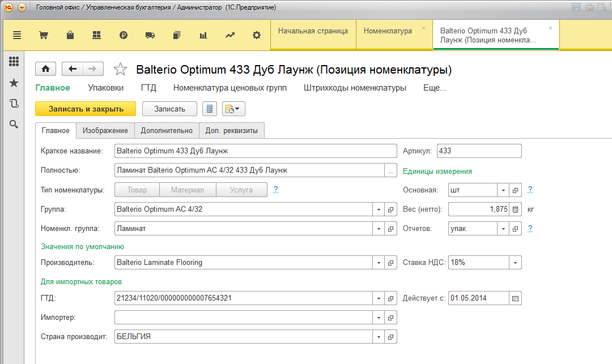This screenshot has width=612, height=364.
Task: Expand the Отчетов unit dropdown
Action: (x=503, y=229)
